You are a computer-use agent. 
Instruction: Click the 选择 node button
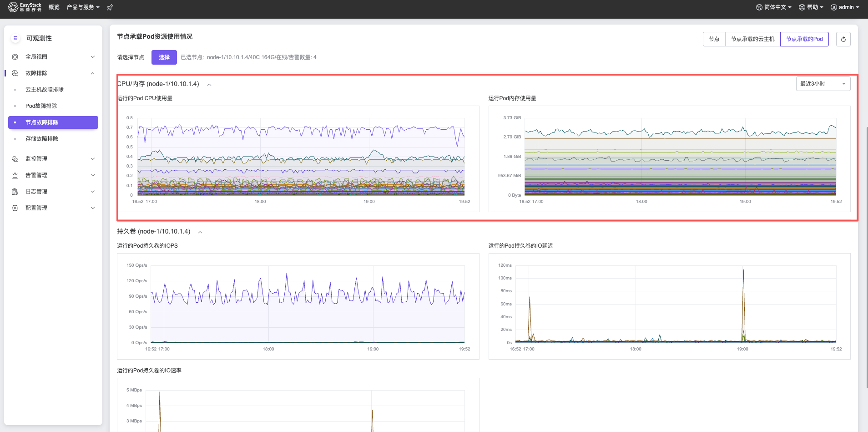pos(164,57)
